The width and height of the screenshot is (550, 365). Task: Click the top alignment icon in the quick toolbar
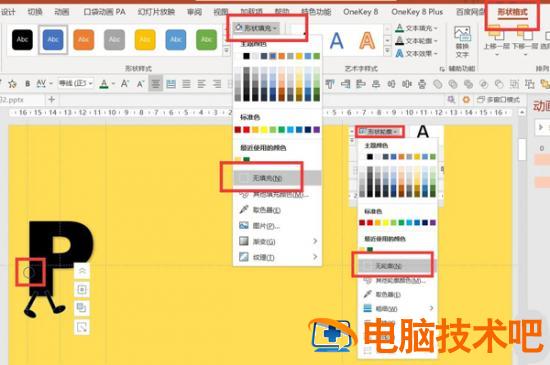pyautogui.click(x=330, y=84)
